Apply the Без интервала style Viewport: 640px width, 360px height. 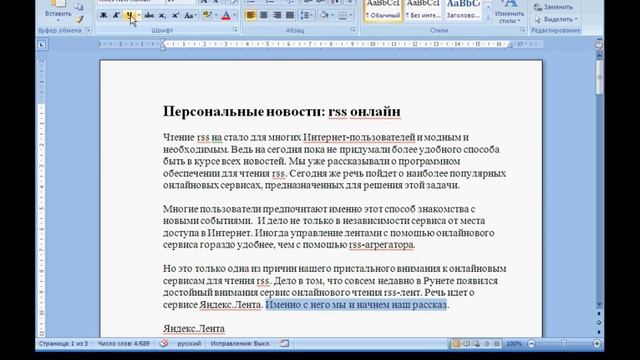pos(423,11)
